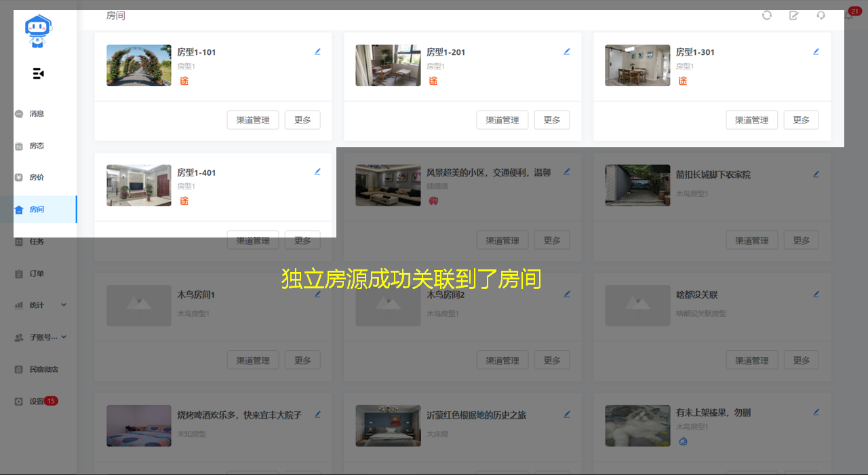Image resolution: width=868 pixels, height=475 pixels.
Task: Click 更多 on the 房型1-101 card
Action: [x=302, y=120]
